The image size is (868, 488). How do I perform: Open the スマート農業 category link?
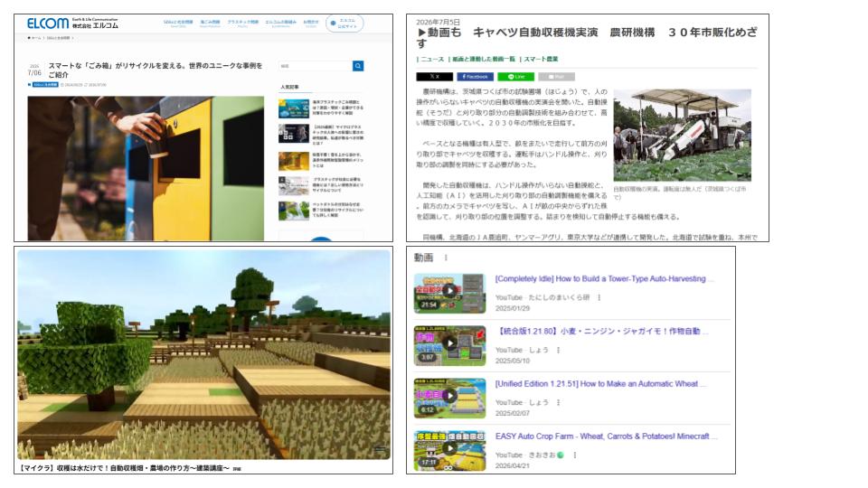539,60
